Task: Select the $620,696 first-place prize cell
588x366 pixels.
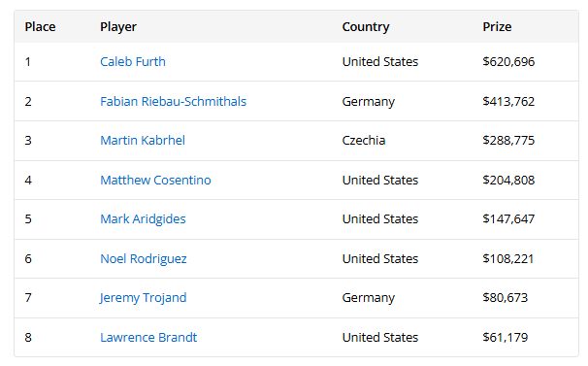Action: pos(508,61)
